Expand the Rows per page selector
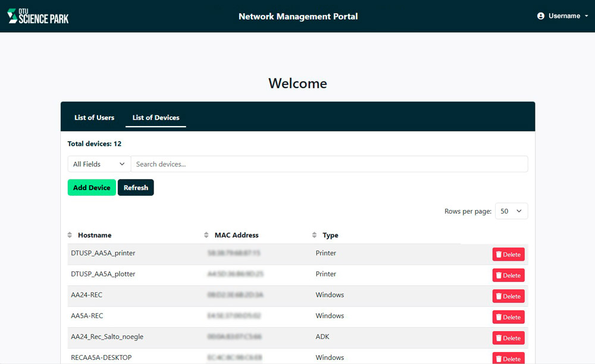Image resolution: width=595 pixels, height=364 pixels. [511, 211]
